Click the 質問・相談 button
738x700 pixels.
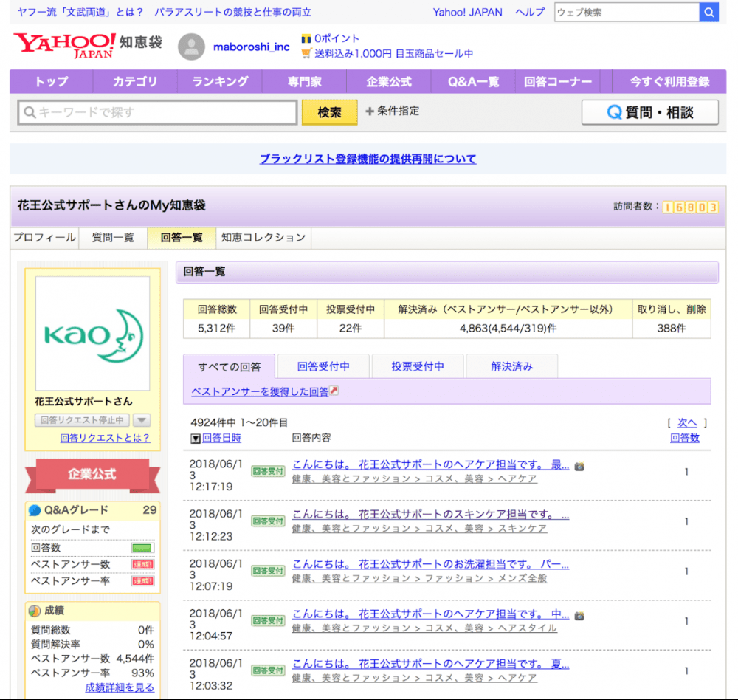coord(650,112)
